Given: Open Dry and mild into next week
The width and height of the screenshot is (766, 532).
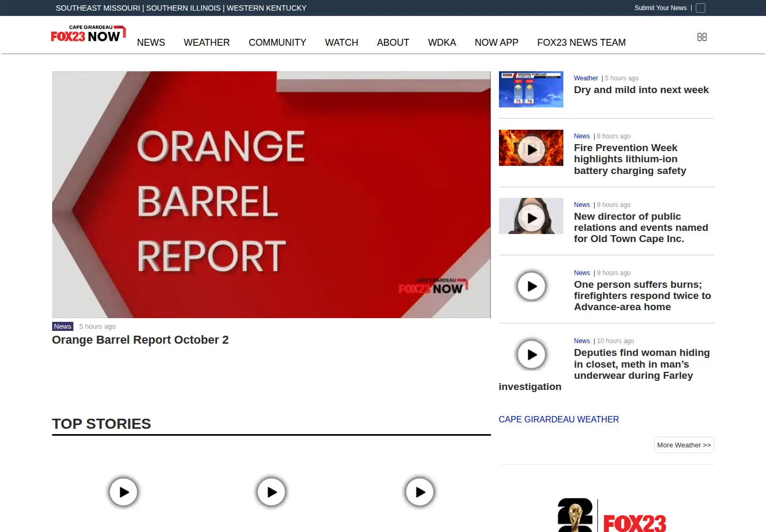Looking at the screenshot, I should point(642,90).
